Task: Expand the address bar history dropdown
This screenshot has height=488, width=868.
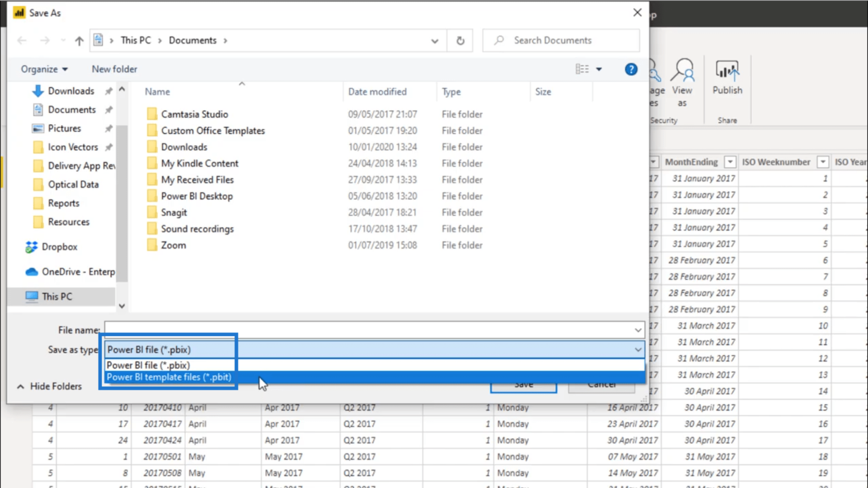Action: pos(435,41)
